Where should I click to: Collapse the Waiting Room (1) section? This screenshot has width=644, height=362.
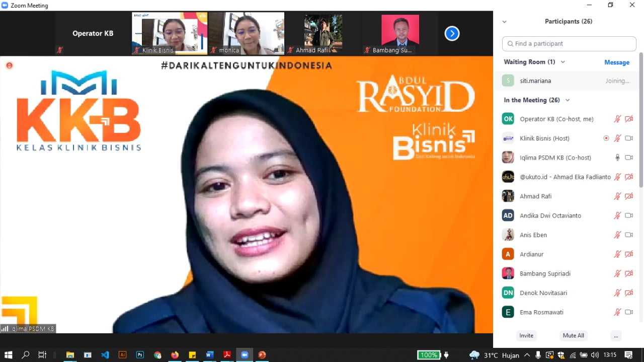pyautogui.click(x=563, y=62)
